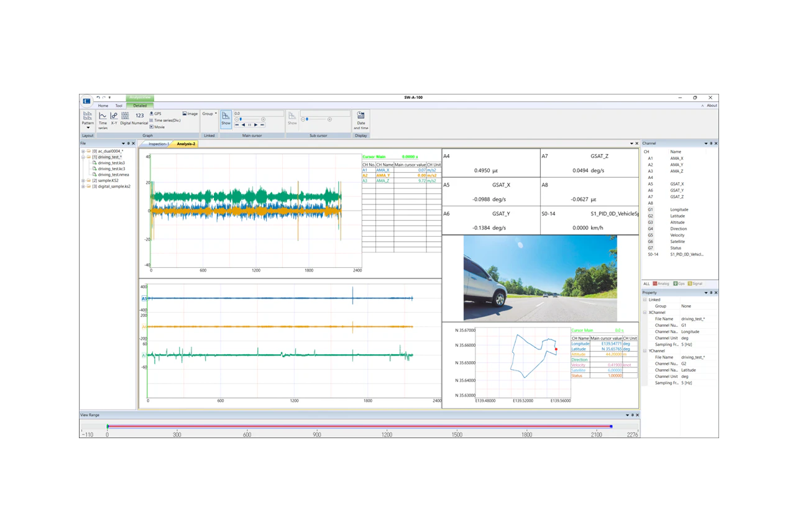
Task: Open the Pattern layout dropdown
Action: point(88,119)
